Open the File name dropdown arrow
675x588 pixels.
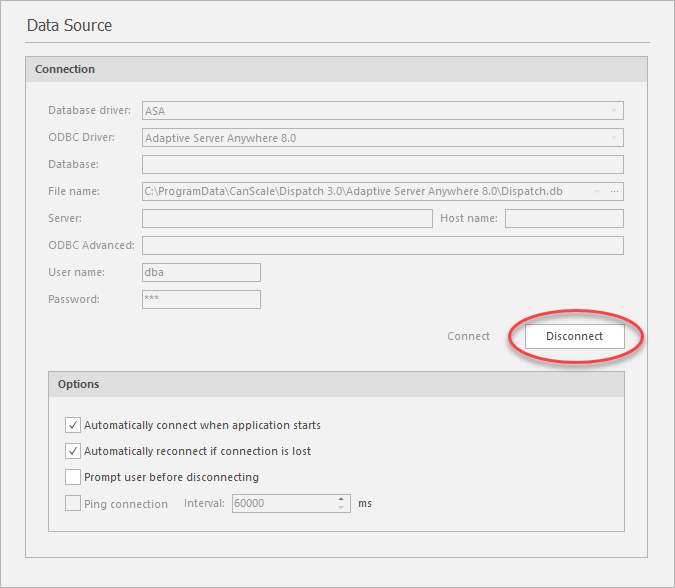point(597,191)
